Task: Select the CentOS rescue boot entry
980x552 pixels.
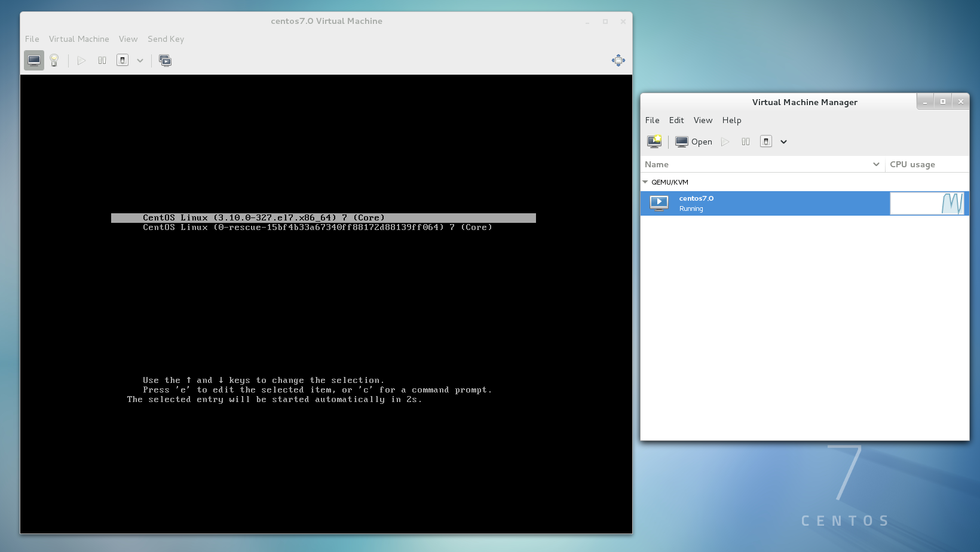Action: click(317, 228)
